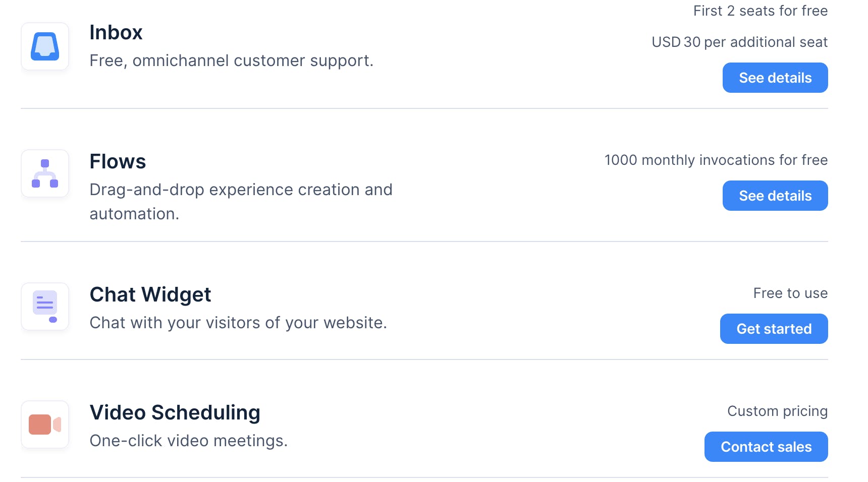Click Get started for Chat Widget
This screenshot has width=868, height=482.
(774, 329)
